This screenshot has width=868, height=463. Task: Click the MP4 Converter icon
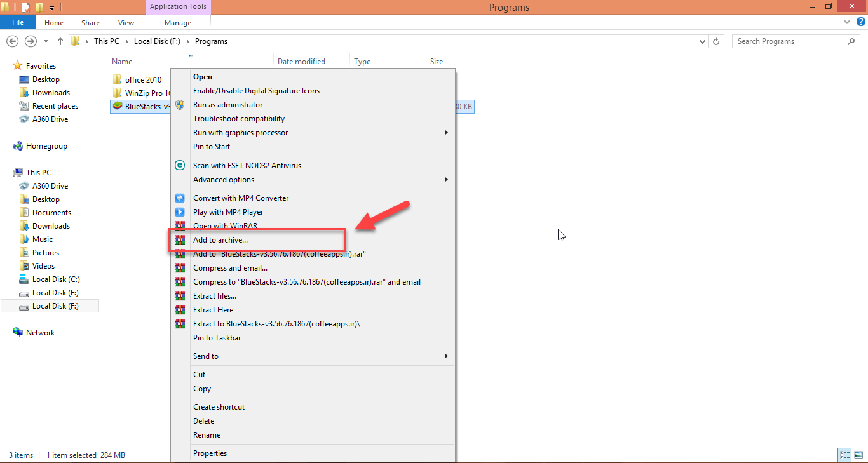click(x=180, y=198)
